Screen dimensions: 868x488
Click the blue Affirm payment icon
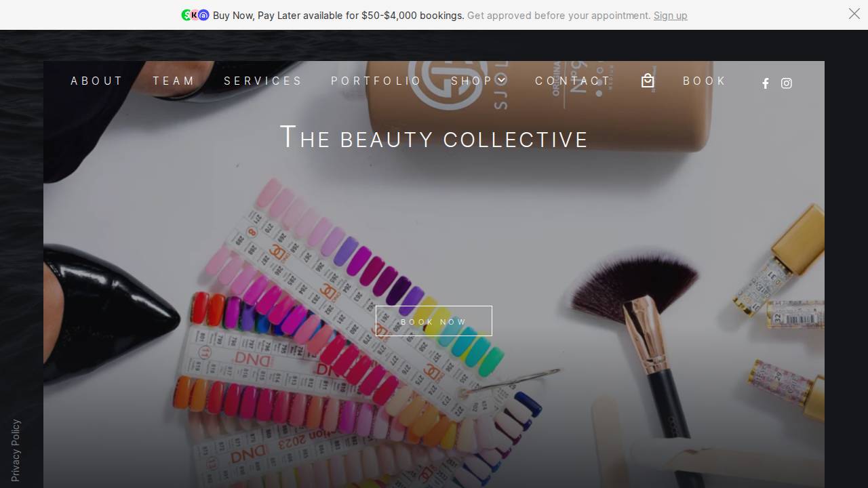coord(203,14)
